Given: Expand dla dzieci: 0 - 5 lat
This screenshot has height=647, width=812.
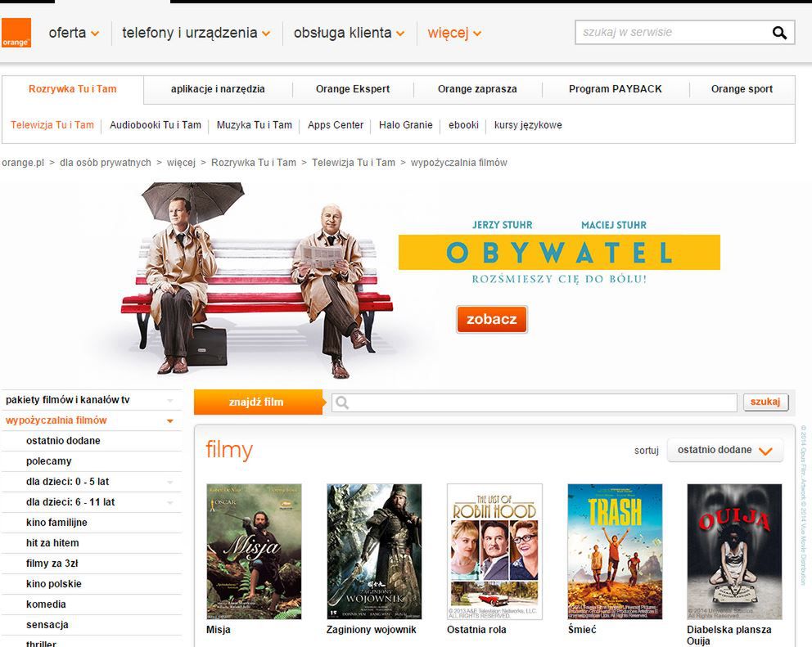Looking at the screenshot, I should (x=91, y=482).
